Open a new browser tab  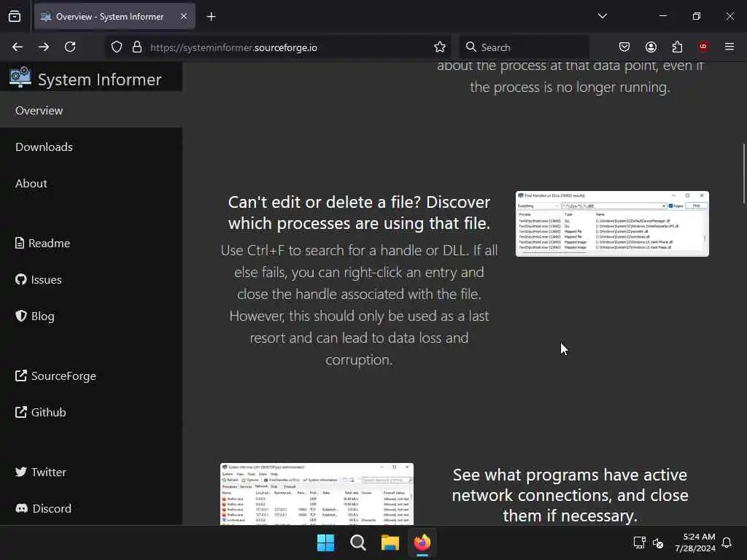pyautogui.click(x=211, y=17)
